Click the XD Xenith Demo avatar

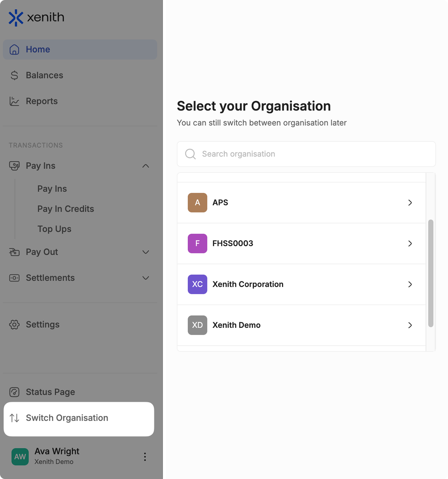[197, 325]
